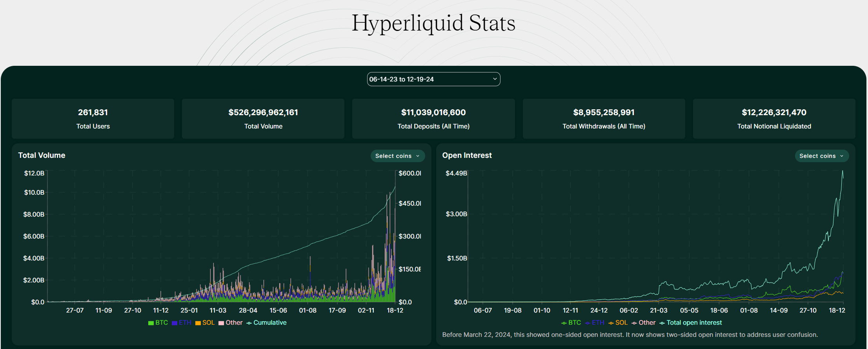Screen dimensions: 868x349
Task: Click the green BTC color swatch in Volume legend
Action: tap(151, 323)
